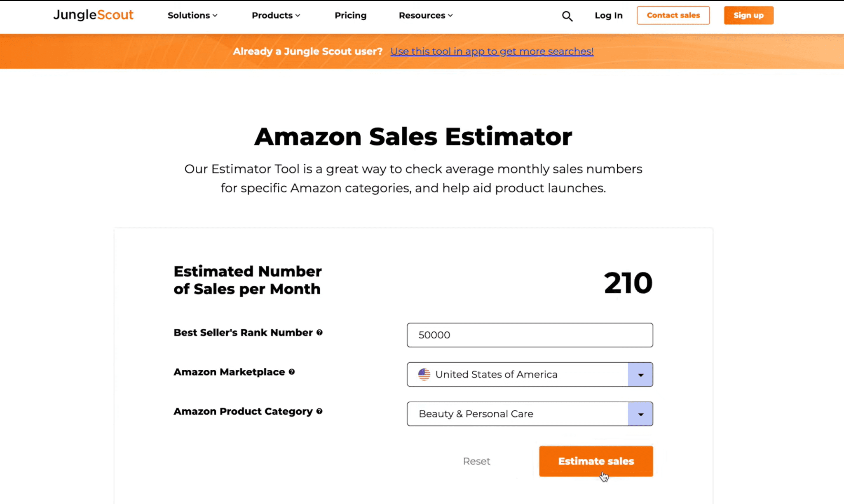Screen dimensions: 844x504
Task: Click the search magnifier icon
Action: (567, 16)
